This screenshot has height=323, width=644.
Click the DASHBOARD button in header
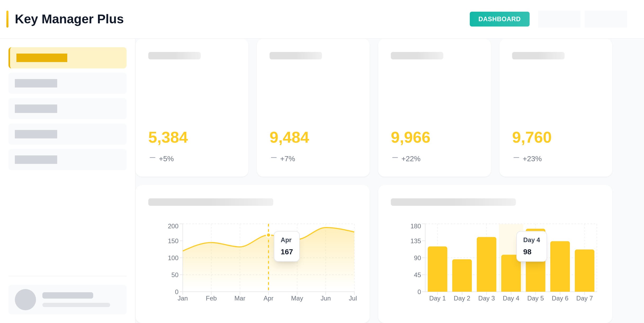[499, 19]
